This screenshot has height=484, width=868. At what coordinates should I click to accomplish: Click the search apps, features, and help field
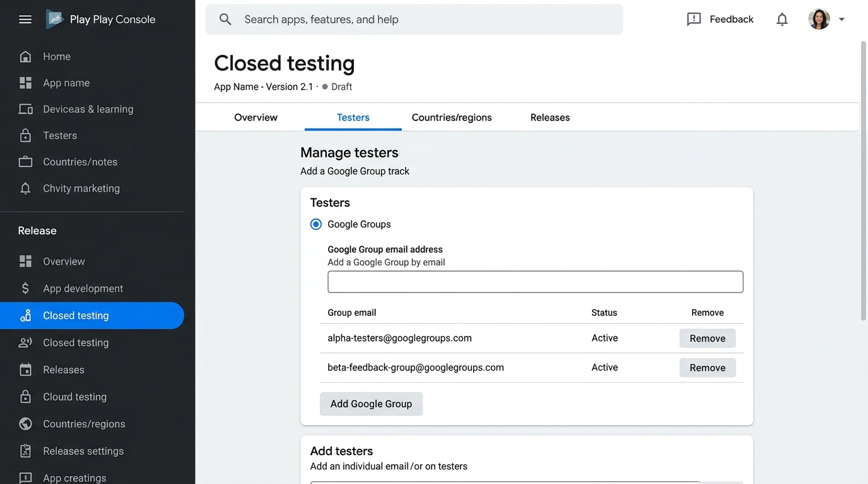(x=414, y=20)
